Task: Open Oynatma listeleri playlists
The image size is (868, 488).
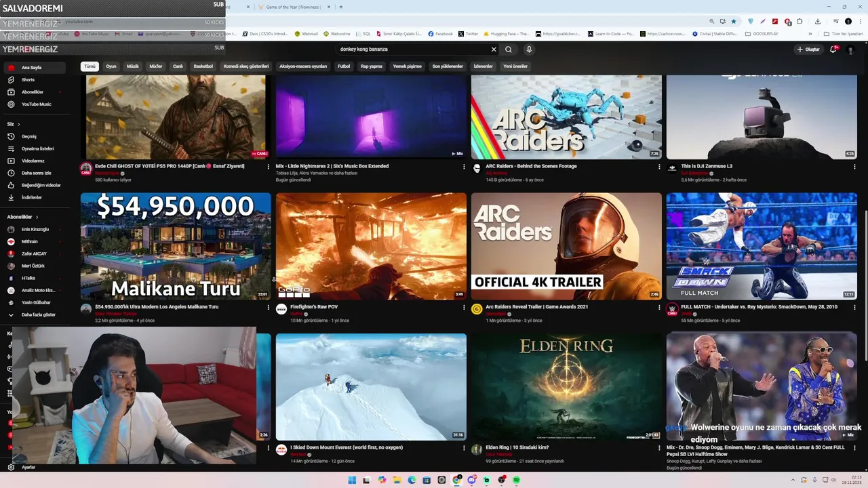Action: (x=37, y=148)
